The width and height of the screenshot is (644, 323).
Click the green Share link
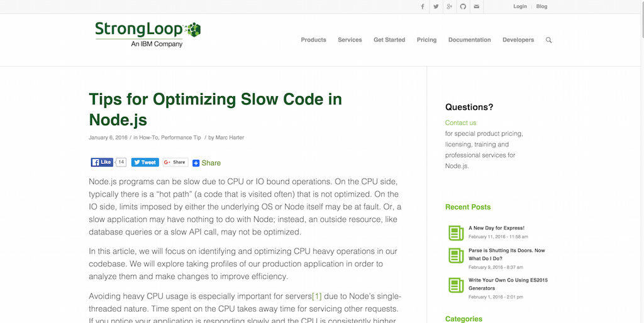point(211,163)
